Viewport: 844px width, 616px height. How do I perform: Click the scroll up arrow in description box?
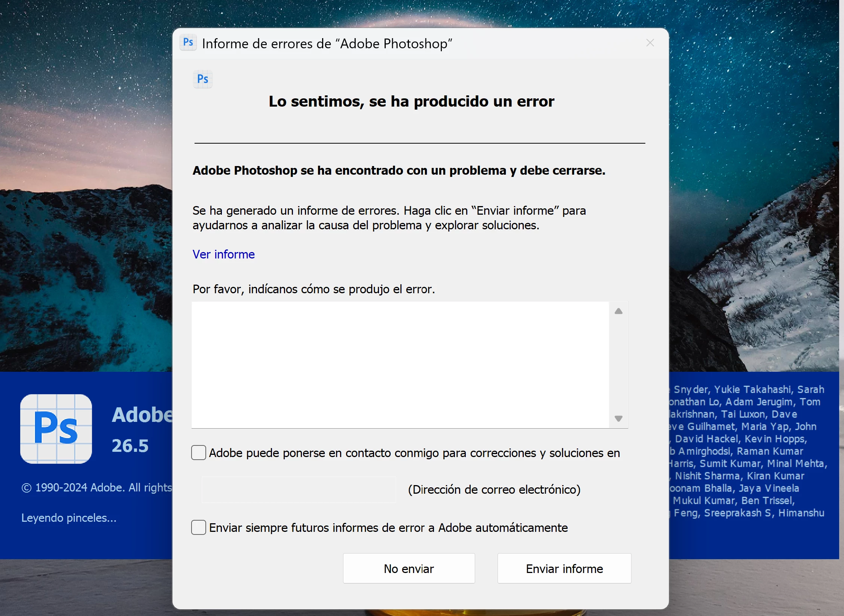click(x=618, y=311)
